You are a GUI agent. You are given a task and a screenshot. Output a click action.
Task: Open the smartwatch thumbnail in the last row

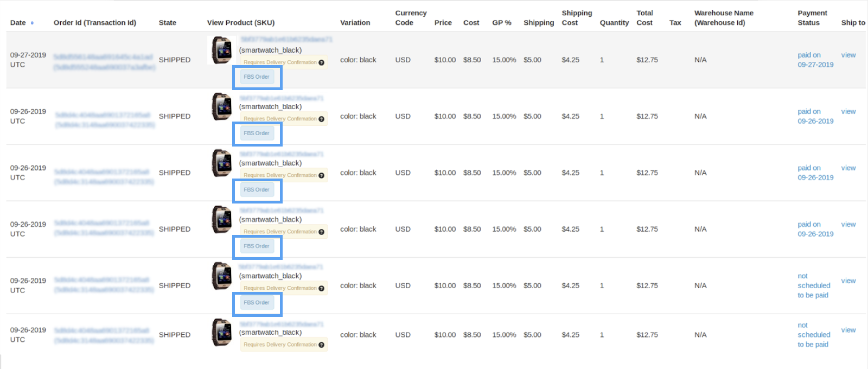click(221, 332)
